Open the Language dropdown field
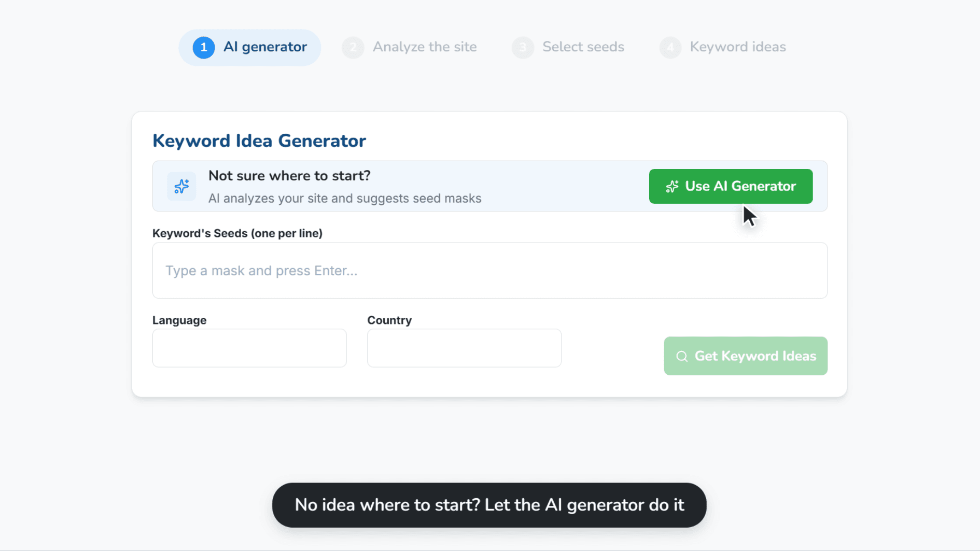This screenshot has width=980, height=551. (x=249, y=348)
